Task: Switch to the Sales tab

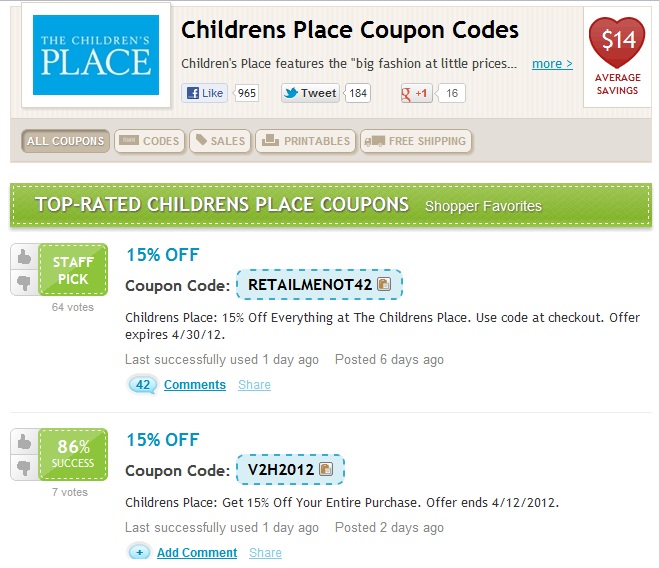Action: (x=220, y=141)
